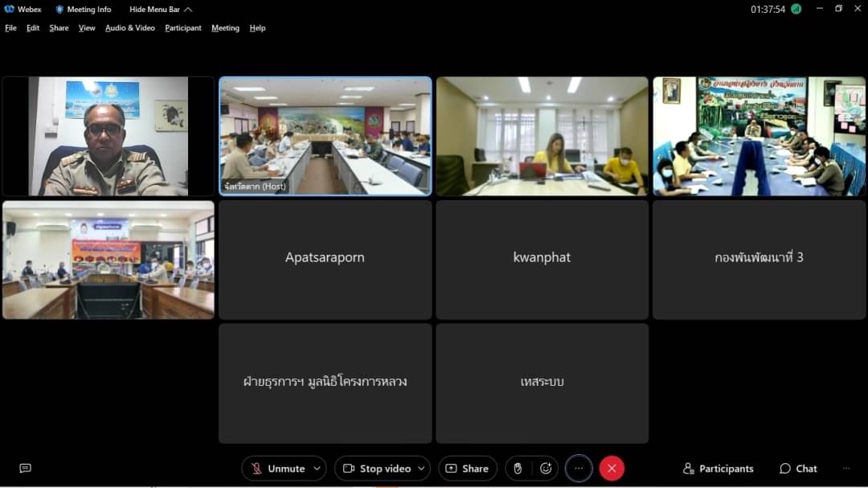Open the Participant menu
868x488 pixels.
pos(183,27)
